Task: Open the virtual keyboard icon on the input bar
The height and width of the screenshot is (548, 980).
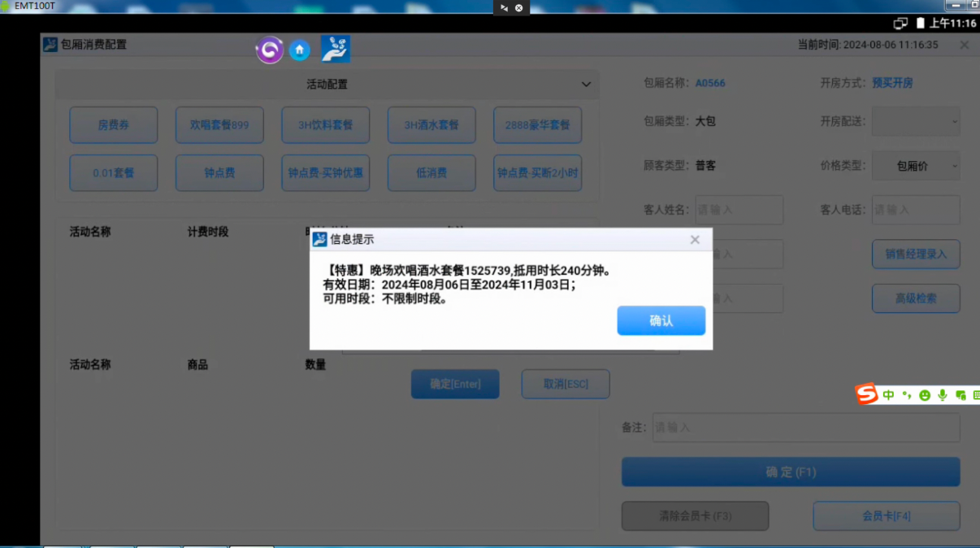Action: 977,394
